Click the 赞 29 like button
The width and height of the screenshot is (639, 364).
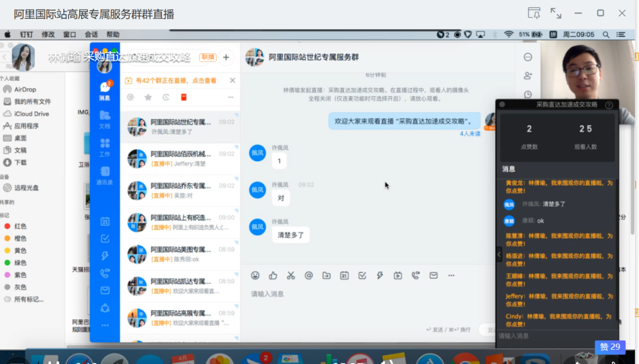(609, 347)
